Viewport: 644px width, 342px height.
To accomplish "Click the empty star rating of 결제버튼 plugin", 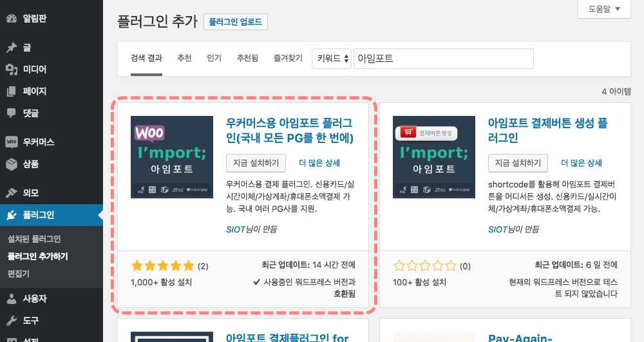I will pyautogui.click(x=424, y=265).
